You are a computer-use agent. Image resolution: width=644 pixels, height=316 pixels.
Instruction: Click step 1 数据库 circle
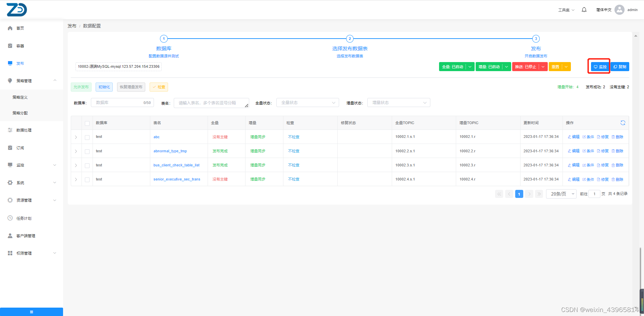click(x=164, y=39)
